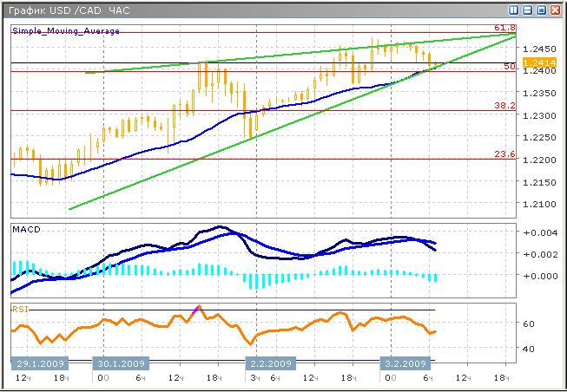Click the 3.2.2009 date marker
This screenshot has width=567, height=392.
(405, 363)
